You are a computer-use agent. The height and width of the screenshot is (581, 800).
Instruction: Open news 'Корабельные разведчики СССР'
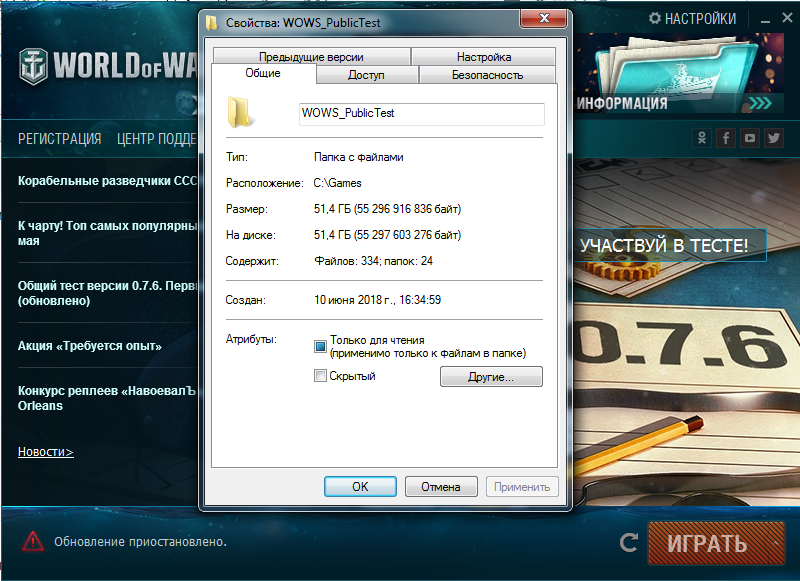click(x=107, y=181)
